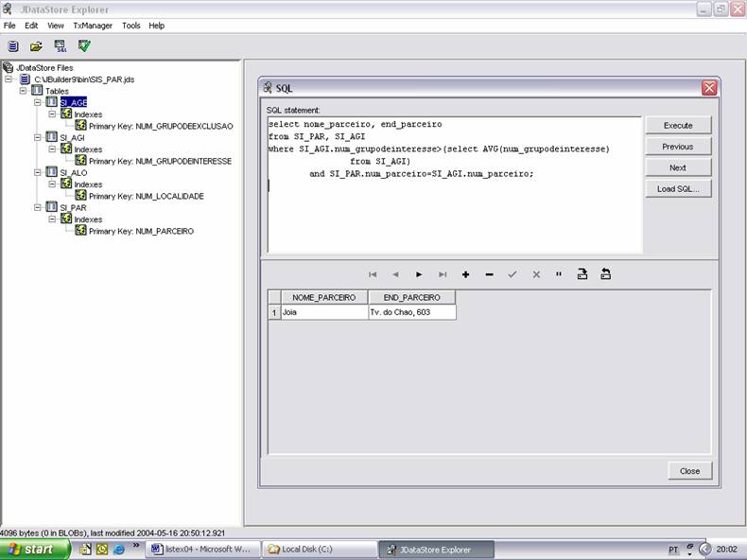Click the save changes navigator icon
The width and height of the screenshot is (747, 560).
(582, 274)
